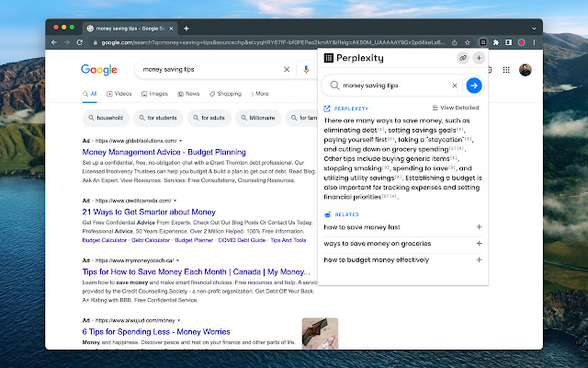Open Budget Planner sitelink
Viewport: 588px width, 368px height.
[x=194, y=240]
